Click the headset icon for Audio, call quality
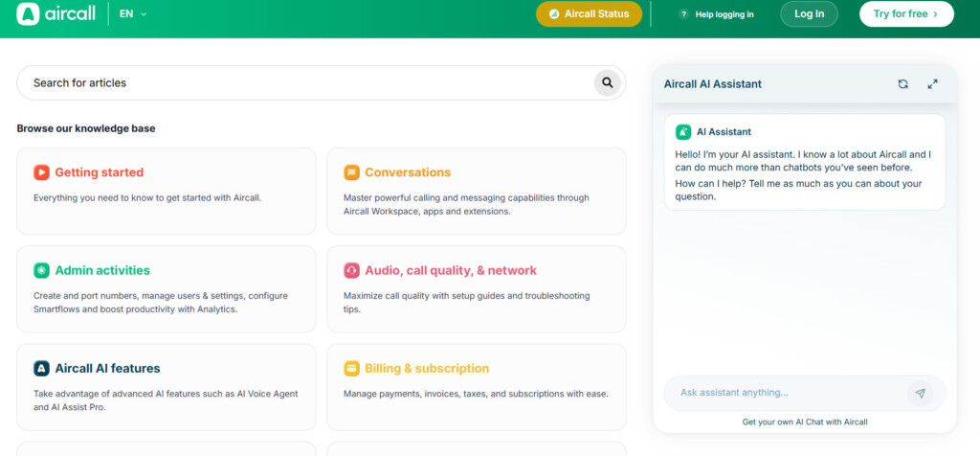Viewport: 980px width, 456px height. pyautogui.click(x=351, y=270)
